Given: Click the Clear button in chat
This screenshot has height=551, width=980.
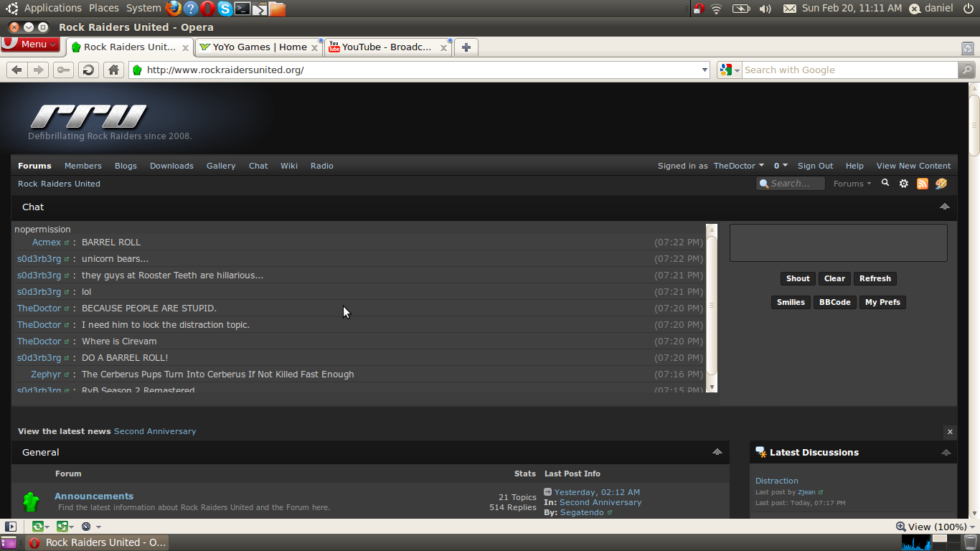Looking at the screenshot, I should pos(834,278).
